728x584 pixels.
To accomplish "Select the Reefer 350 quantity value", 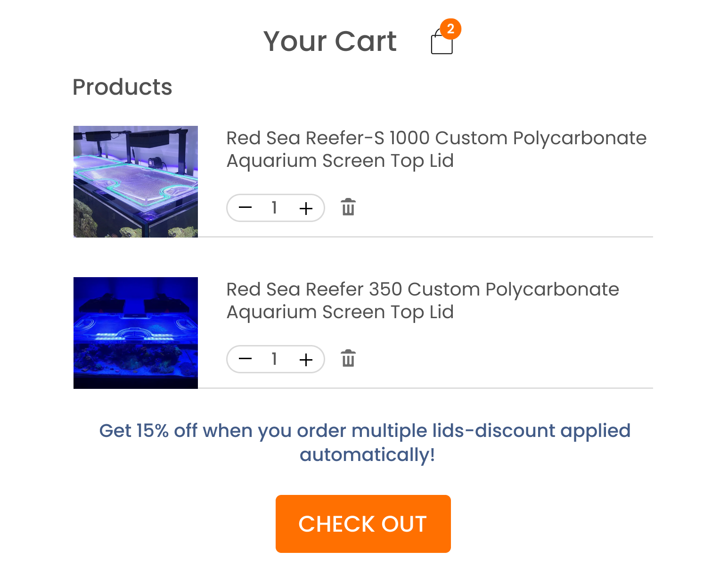I will click(274, 359).
